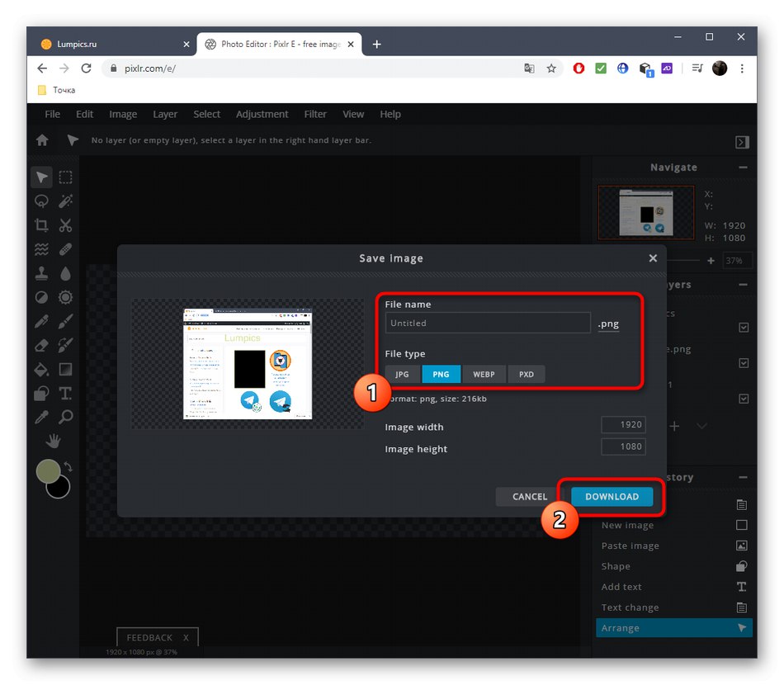Click the FEEDBACK button

pyautogui.click(x=149, y=638)
